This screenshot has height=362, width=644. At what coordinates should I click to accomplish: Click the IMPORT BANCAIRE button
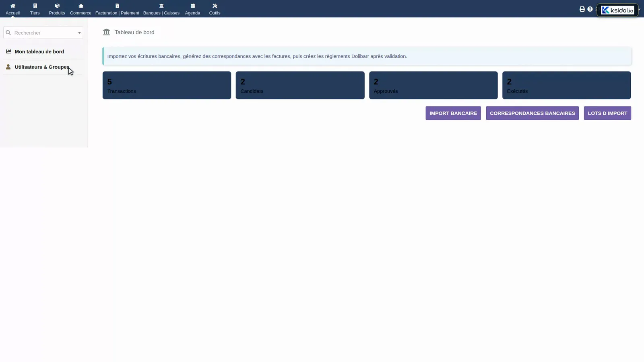click(453, 113)
